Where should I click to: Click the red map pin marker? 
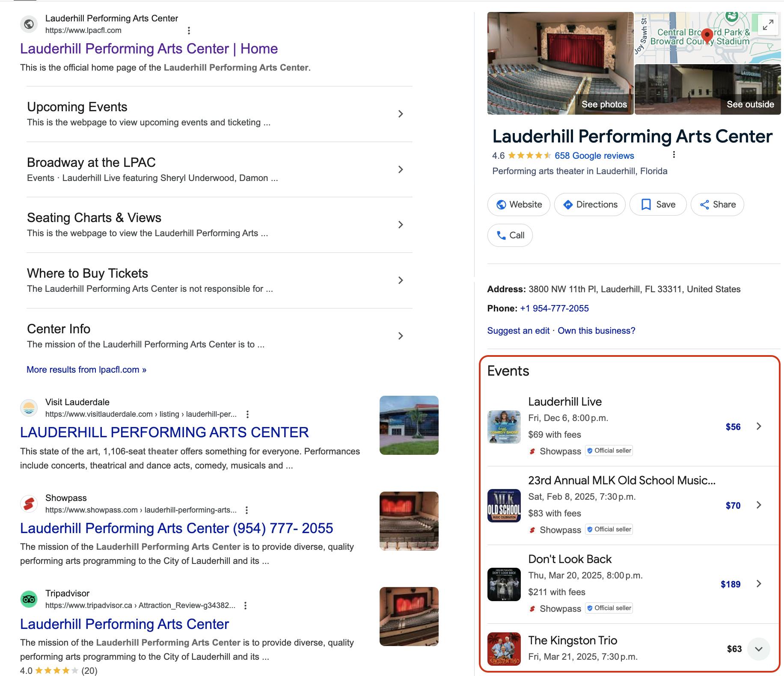point(707,36)
